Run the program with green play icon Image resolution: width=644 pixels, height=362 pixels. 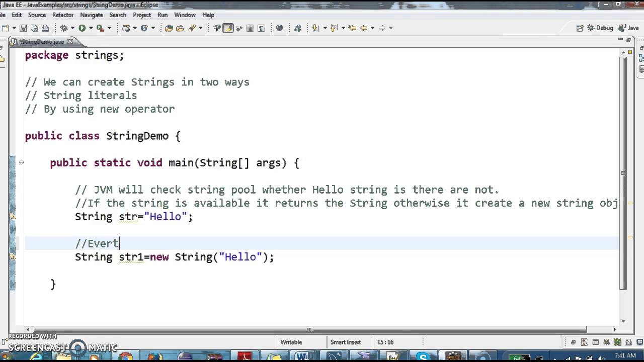(x=82, y=28)
